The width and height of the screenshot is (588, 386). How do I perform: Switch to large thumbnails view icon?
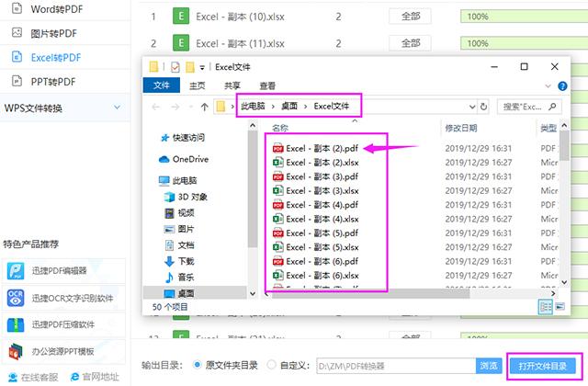coord(560,307)
